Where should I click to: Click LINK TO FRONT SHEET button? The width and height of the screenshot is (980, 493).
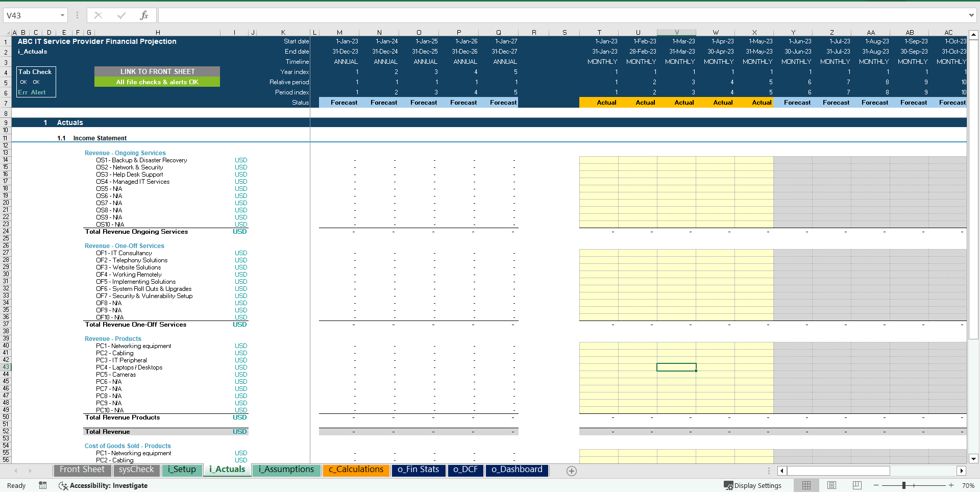coord(157,71)
